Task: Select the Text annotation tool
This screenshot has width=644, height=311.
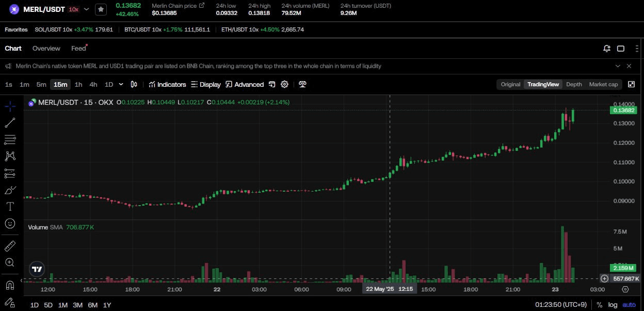Action: tap(10, 207)
